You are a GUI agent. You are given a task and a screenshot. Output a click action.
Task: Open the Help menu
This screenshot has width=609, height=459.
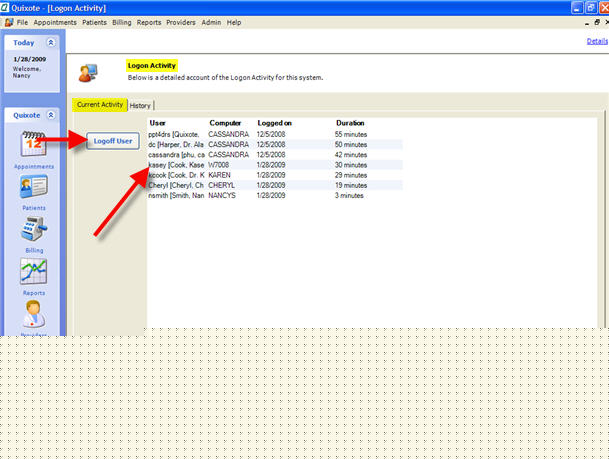coord(234,23)
